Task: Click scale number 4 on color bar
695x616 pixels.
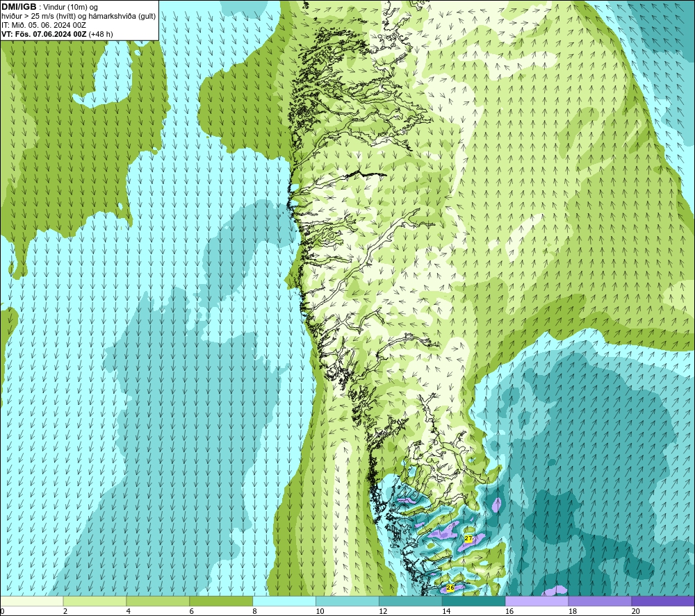Action: [x=129, y=611]
